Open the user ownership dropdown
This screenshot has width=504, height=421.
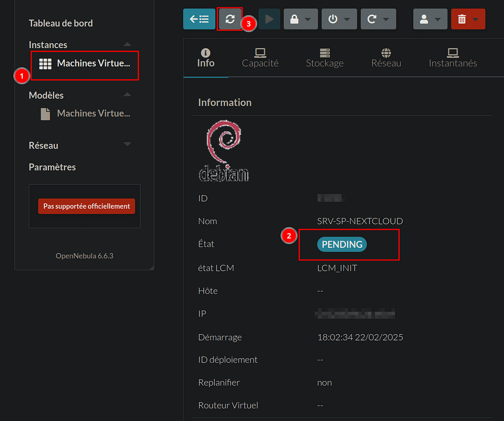[430, 19]
